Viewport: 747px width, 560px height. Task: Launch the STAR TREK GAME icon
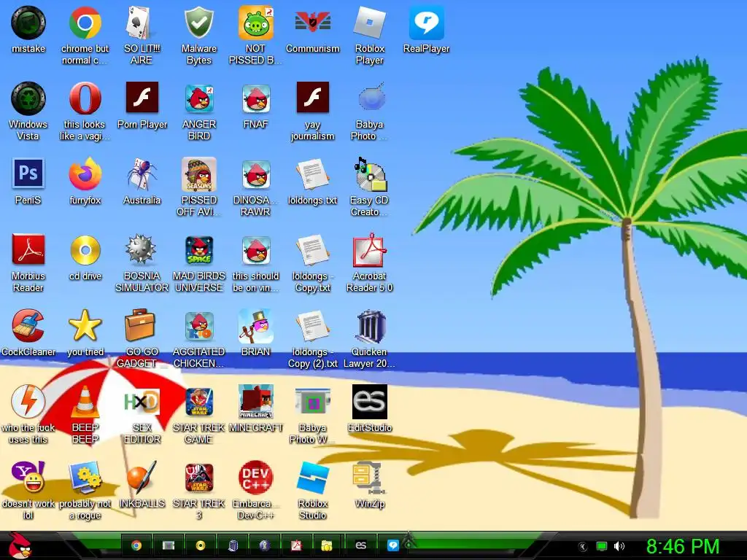198,402
